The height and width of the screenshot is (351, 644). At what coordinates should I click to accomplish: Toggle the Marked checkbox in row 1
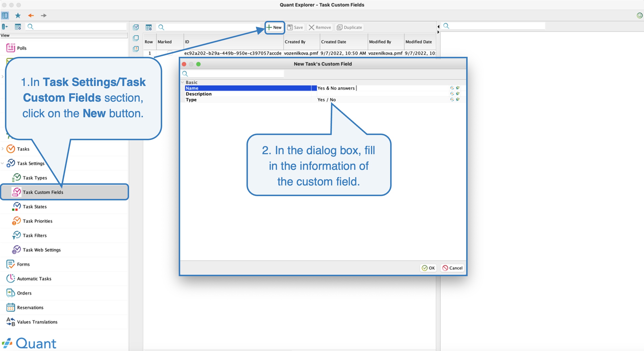click(x=170, y=53)
